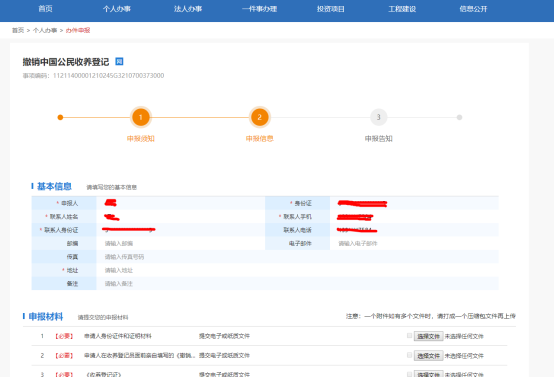This screenshot has width=554, height=377.
Task: Open the 首页 navigation tab
Action: [45, 9]
